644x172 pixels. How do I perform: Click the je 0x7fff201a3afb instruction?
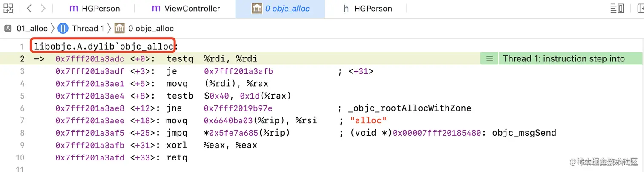coord(220,71)
